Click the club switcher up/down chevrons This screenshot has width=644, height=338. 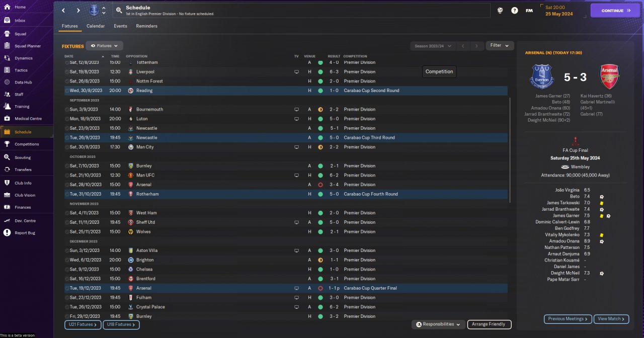(x=104, y=10)
